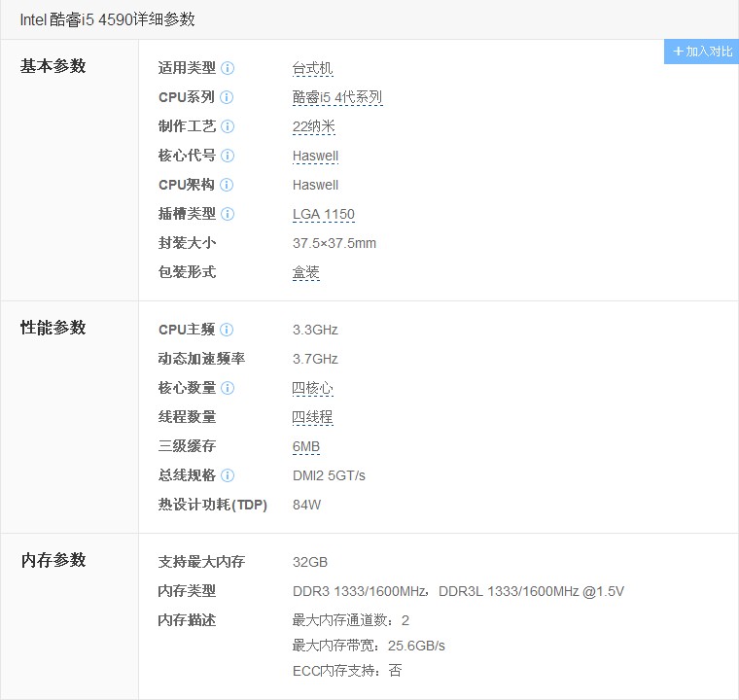Click the 内存描述 label

pyautogui.click(x=187, y=621)
